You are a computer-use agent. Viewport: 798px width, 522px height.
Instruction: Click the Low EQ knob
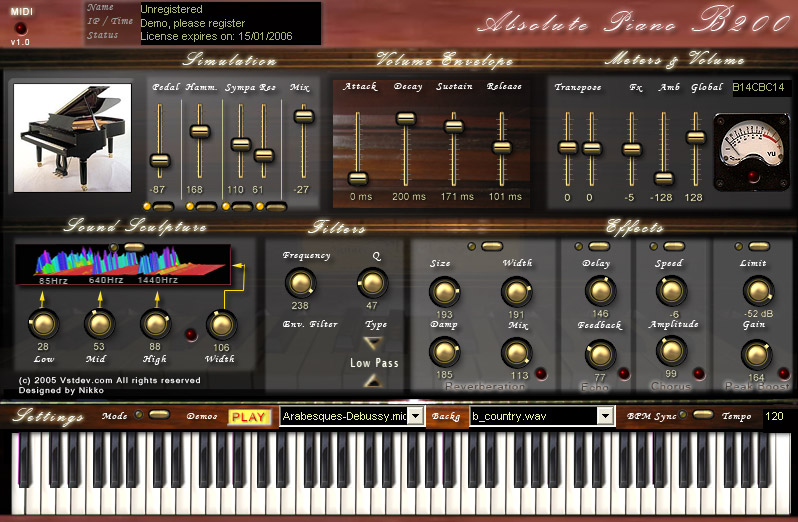click(x=43, y=324)
